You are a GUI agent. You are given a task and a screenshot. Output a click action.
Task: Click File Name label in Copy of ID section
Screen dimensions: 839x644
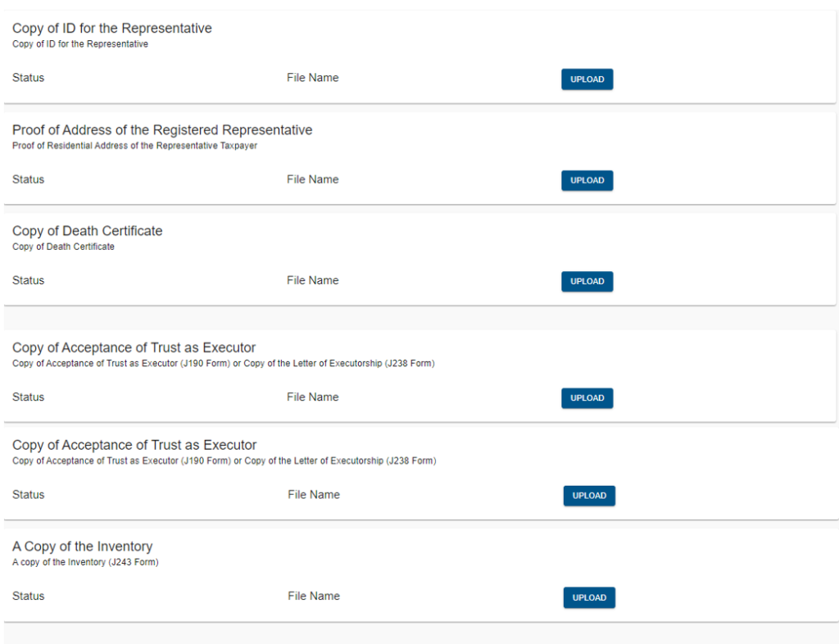312,78
